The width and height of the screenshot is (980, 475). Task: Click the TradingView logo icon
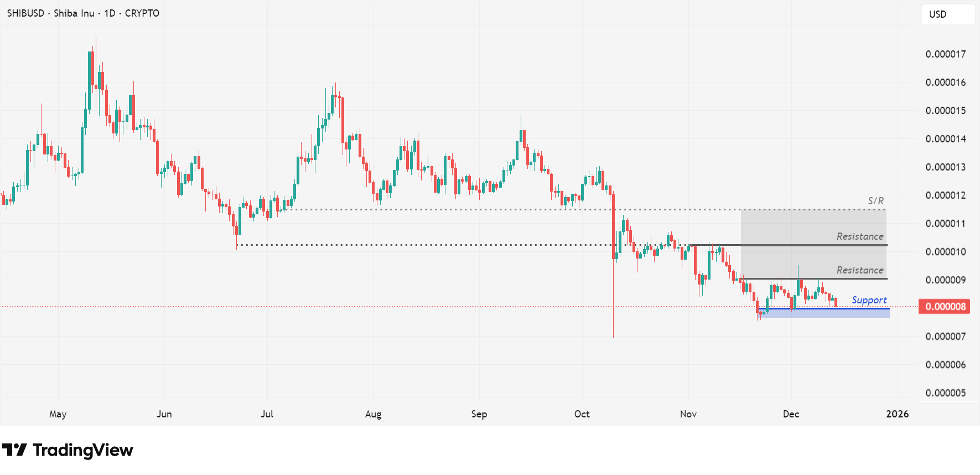[14, 450]
